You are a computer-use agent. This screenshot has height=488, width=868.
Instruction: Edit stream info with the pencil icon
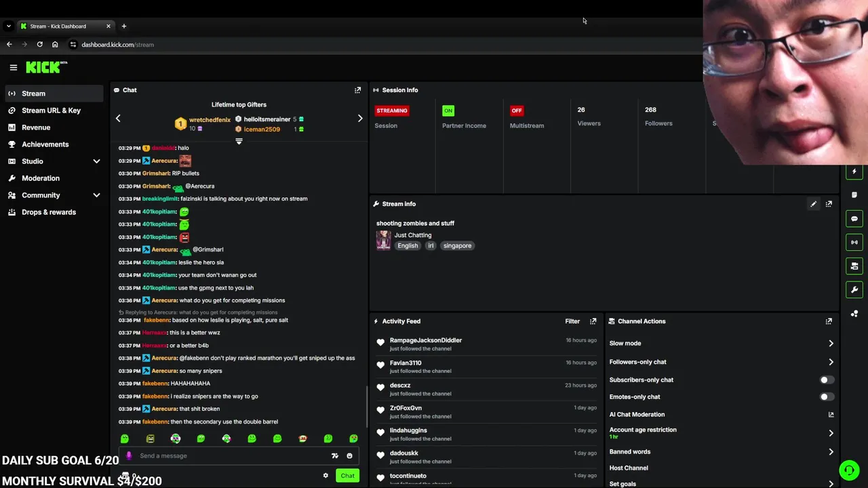813,204
